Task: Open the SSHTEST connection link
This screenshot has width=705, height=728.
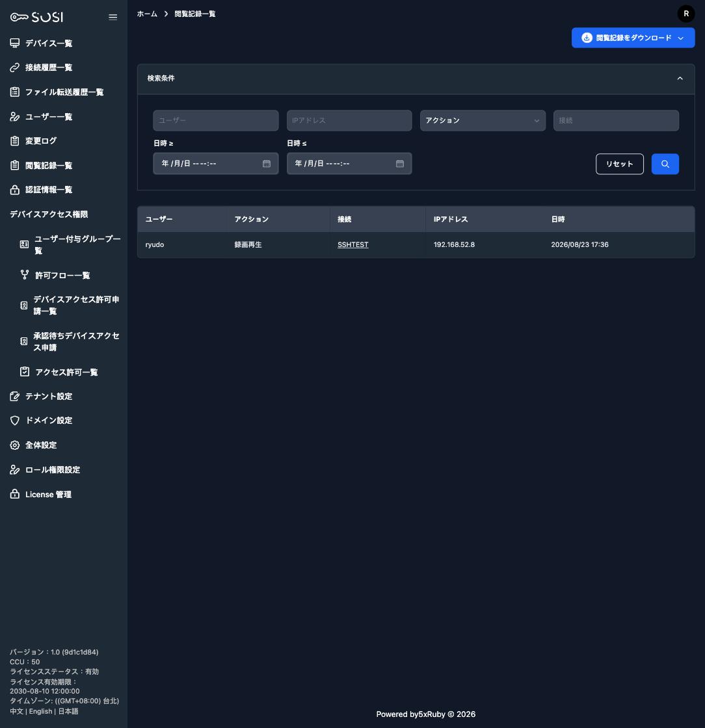Action: tap(353, 244)
